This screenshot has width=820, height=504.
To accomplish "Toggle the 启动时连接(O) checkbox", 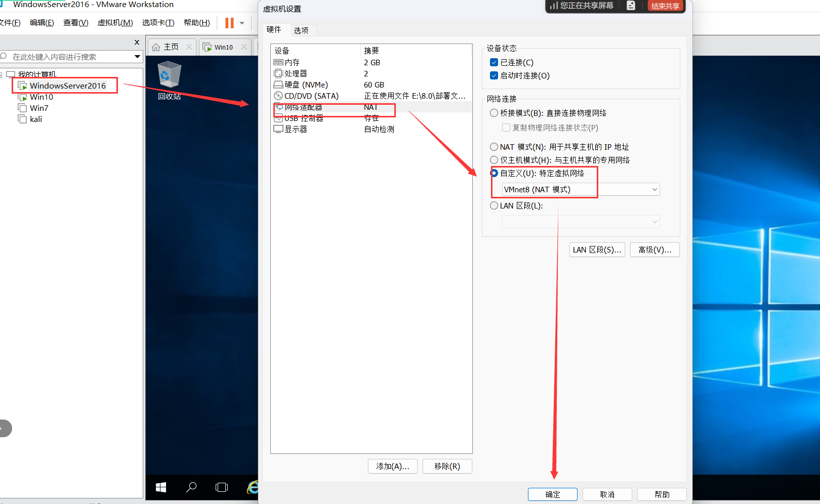I will pyautogui.click(x=494, y=75).
